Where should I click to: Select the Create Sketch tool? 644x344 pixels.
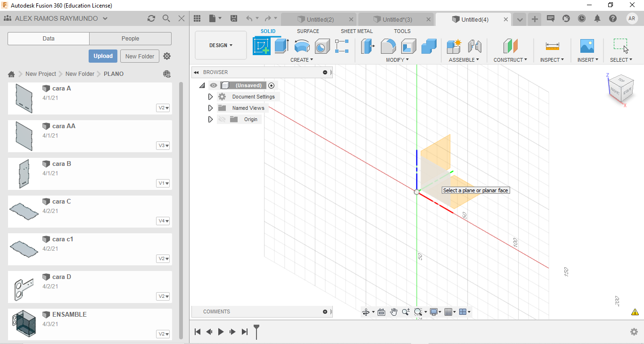(262, 46)
